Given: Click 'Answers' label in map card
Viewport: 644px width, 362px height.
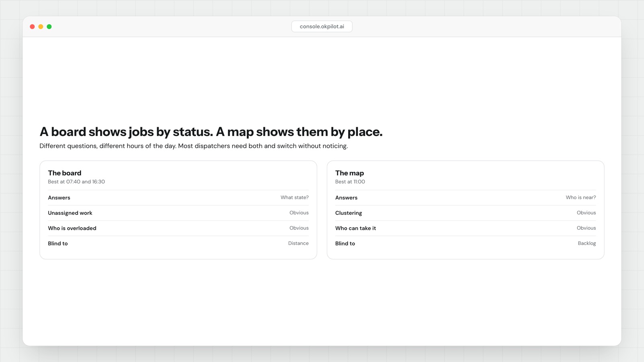Looking at the screenshot, I should click(x=346, y=198).
